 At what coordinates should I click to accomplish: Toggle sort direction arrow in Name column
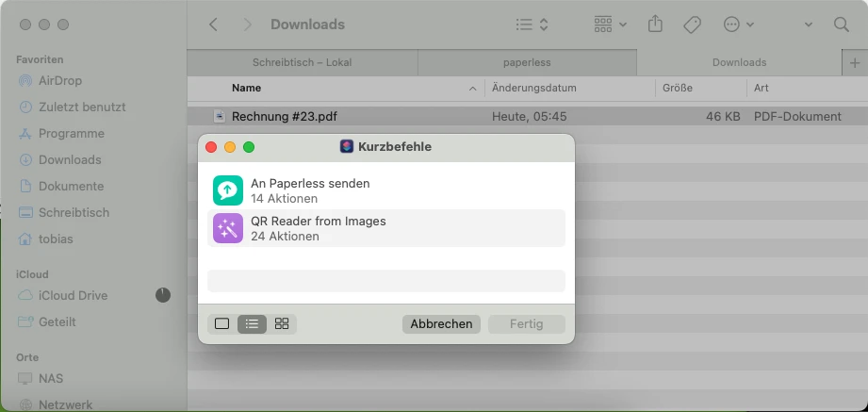(x=472, y=89)
